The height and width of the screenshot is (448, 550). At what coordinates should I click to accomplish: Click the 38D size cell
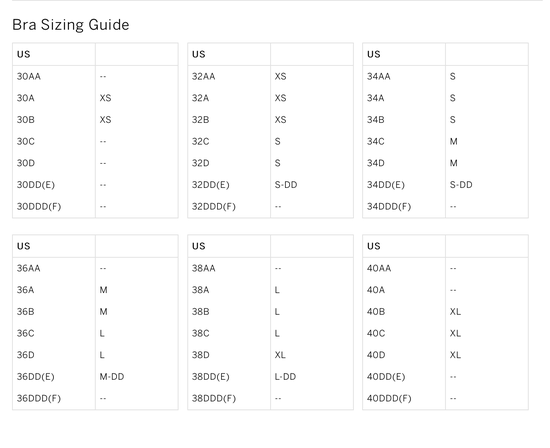point(201,355)
